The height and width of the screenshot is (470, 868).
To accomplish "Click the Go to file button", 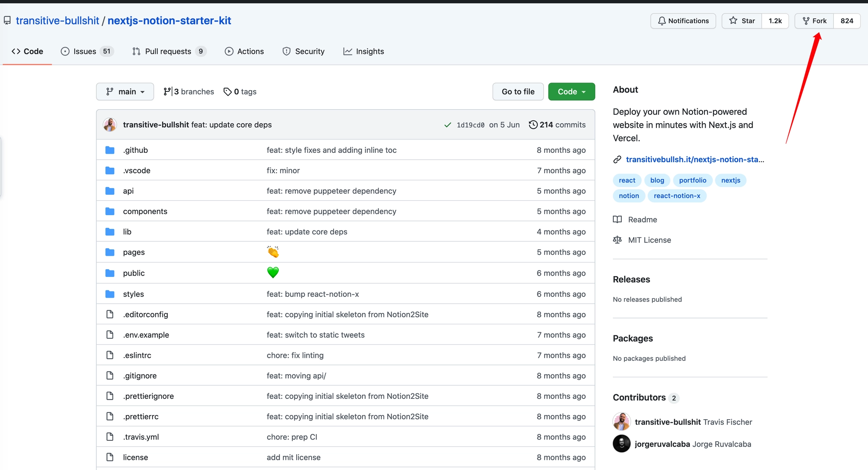I will (x=518, y=91).
